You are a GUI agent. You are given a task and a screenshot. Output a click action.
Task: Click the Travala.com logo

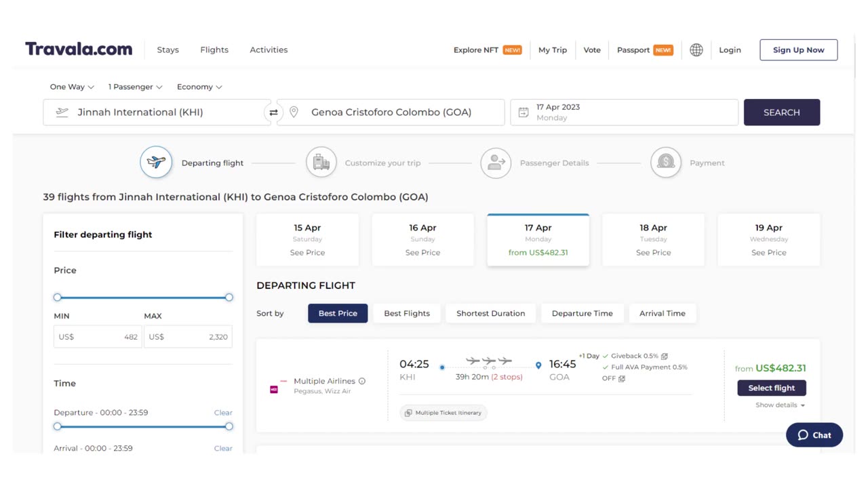tap(79, 49)
